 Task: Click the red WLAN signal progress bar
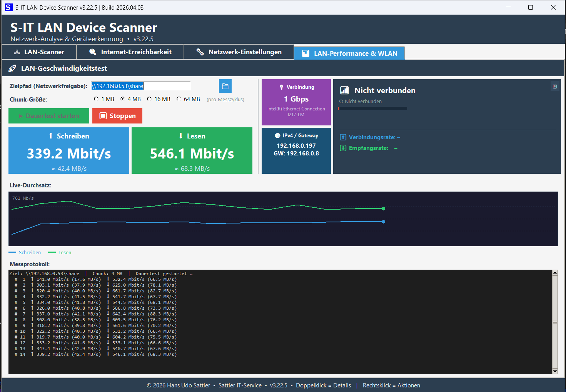[372, 108]
